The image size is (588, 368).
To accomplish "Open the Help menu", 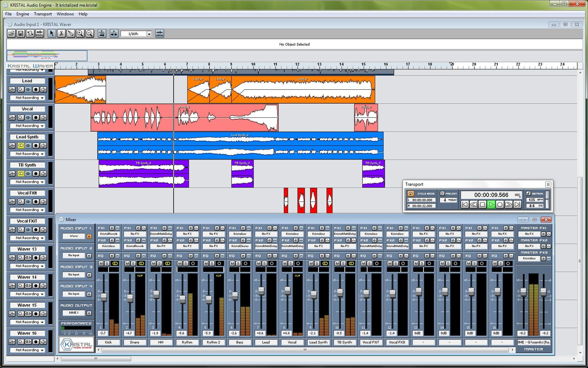I will tap(83, 14).
